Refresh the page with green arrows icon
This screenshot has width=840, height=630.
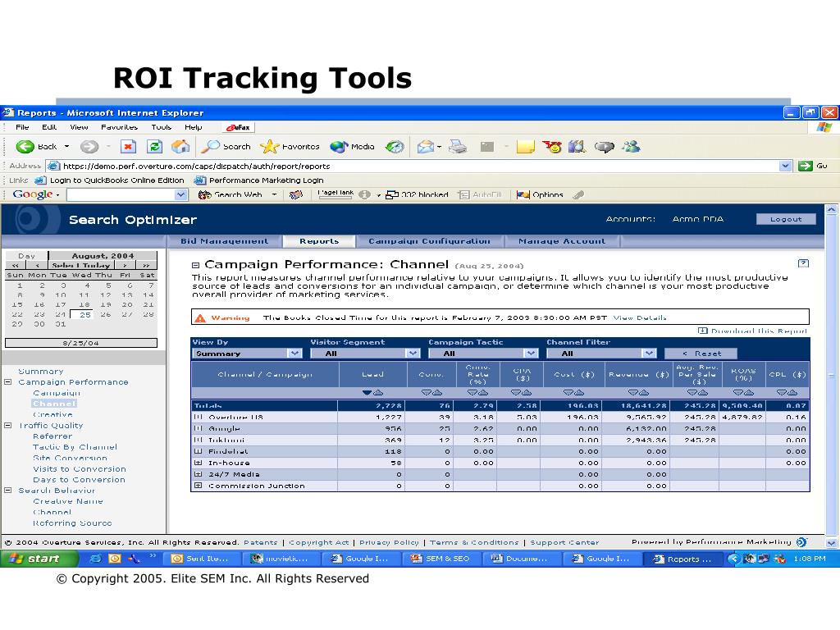click(155, 146)
